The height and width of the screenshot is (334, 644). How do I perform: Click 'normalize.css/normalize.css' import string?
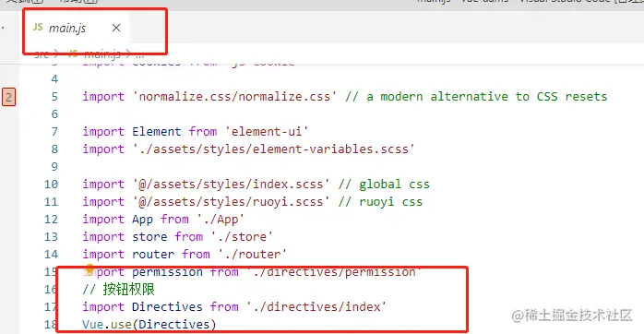(234, 97)
